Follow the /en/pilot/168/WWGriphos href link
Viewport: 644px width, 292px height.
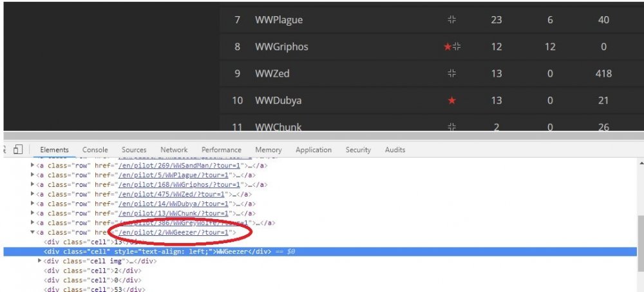click(181, 184)
